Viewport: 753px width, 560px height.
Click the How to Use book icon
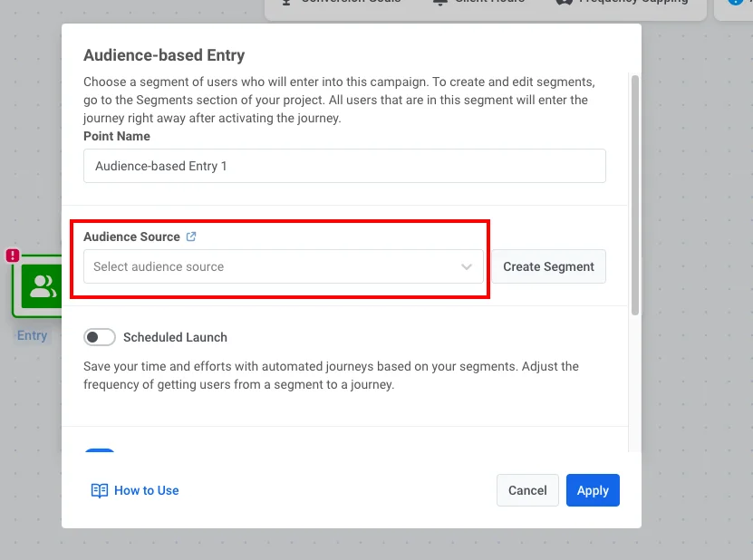tap(99, 490)
